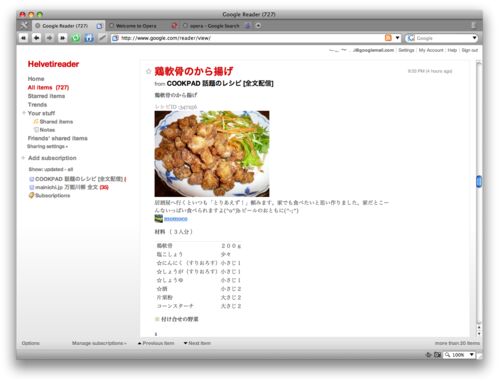Click the Opera panel wrench icon
This screenshot has height=382, width=500.
(24, 25)
